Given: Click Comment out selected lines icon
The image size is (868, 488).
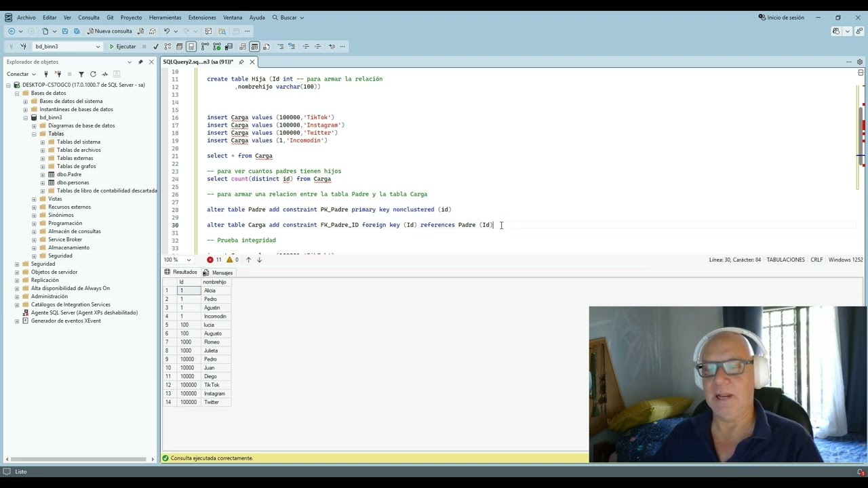Looking at the screenshot, I should 280,47.
